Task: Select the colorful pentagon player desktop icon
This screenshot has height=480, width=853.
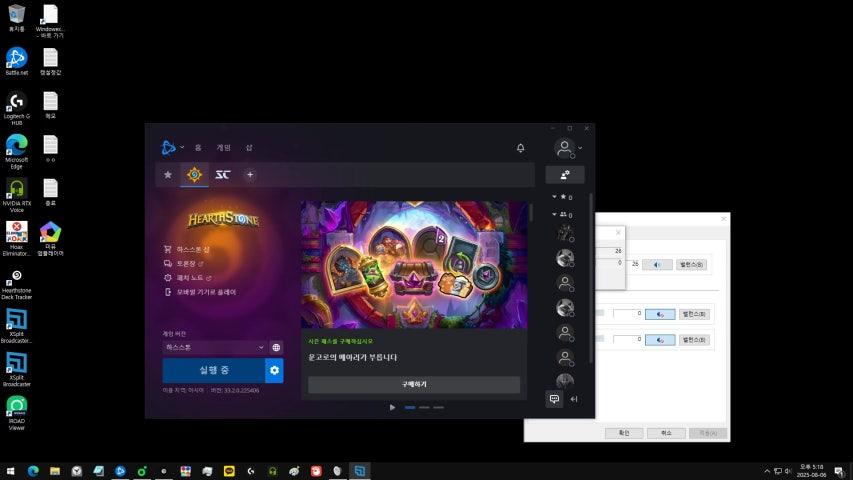Action: click(51, 238)
